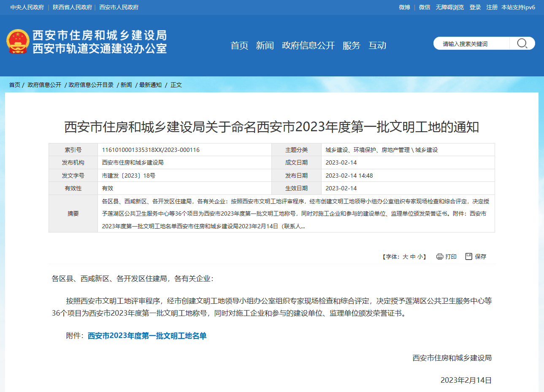Open the 互动 navigation menu
This screenshot has width=544, height=392.
pos(377,46)
